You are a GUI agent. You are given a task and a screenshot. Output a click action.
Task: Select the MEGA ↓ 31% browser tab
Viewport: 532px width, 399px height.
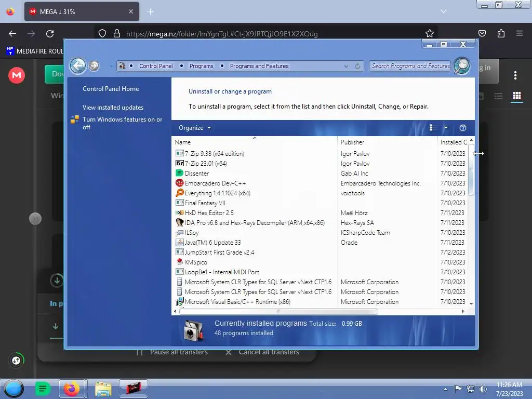[x=82, y=11]
